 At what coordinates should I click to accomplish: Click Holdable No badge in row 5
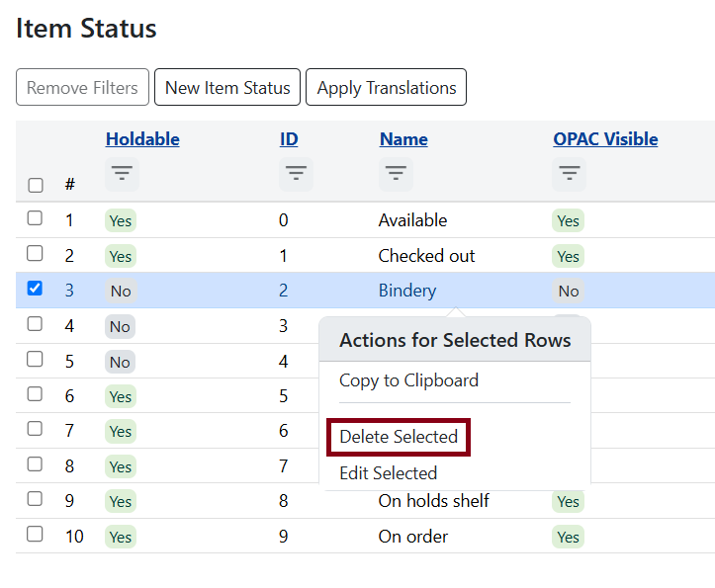pyautogui.click(x=120, y=362)
